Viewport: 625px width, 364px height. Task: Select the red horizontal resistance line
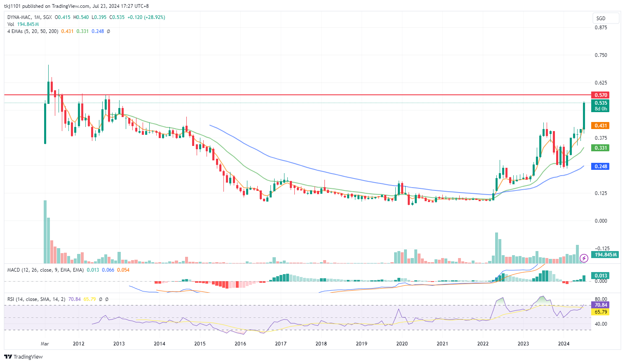[x=289, y=95]
